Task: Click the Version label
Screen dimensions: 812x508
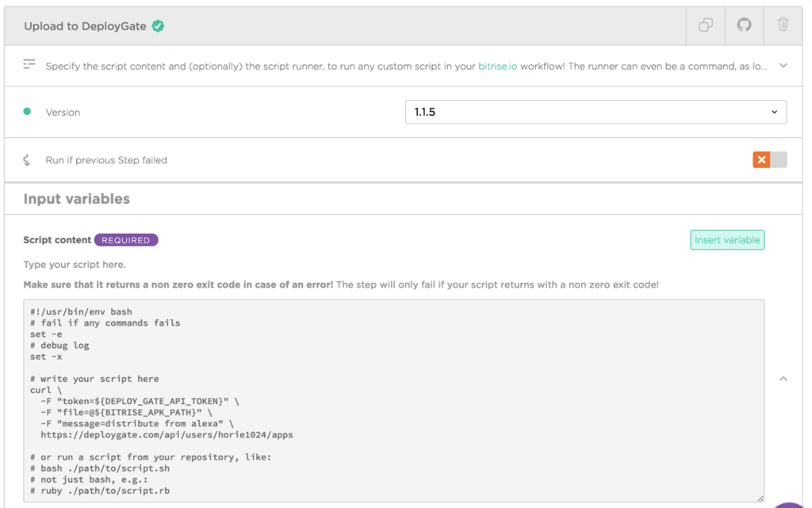Action: tap(63, 113)
